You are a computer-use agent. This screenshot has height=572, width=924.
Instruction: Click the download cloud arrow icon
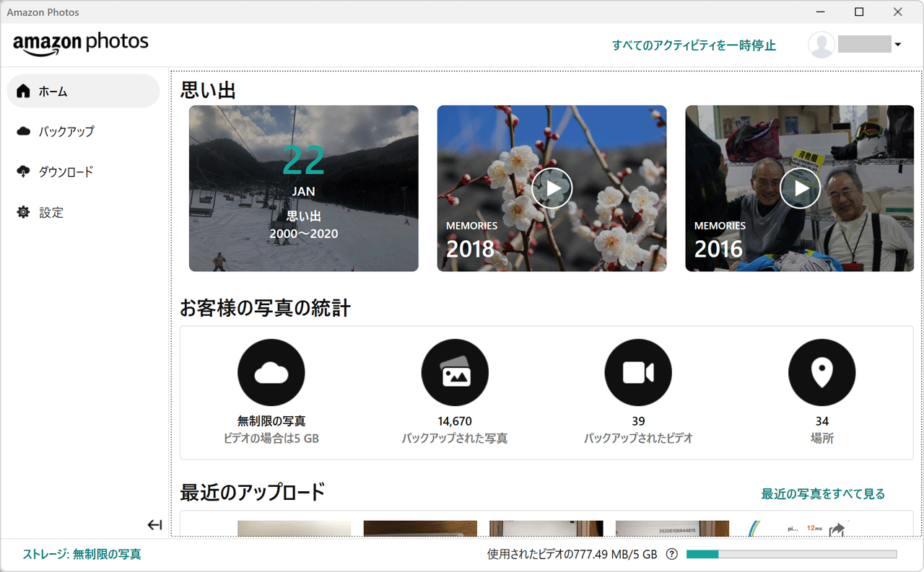click(x=24, y=172)
